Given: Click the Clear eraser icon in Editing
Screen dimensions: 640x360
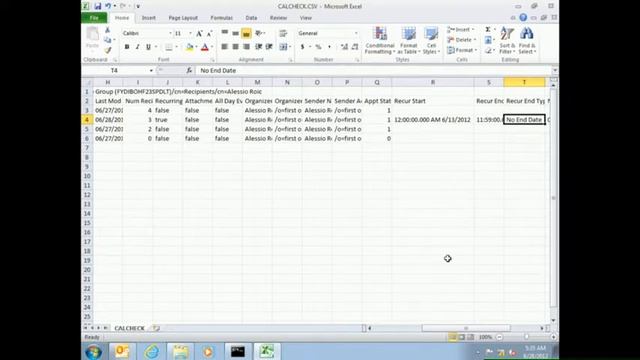Looking at the screenshot, I should (488, 51).
